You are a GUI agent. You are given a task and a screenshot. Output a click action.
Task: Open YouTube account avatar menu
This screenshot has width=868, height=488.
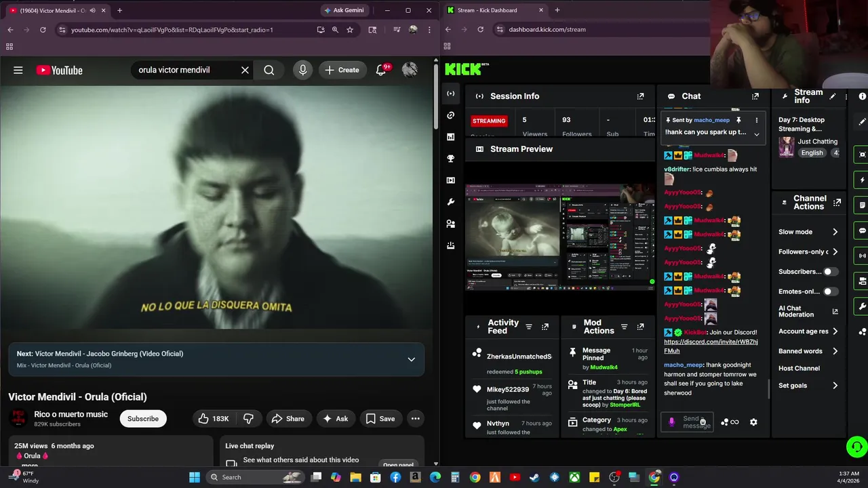410,70
